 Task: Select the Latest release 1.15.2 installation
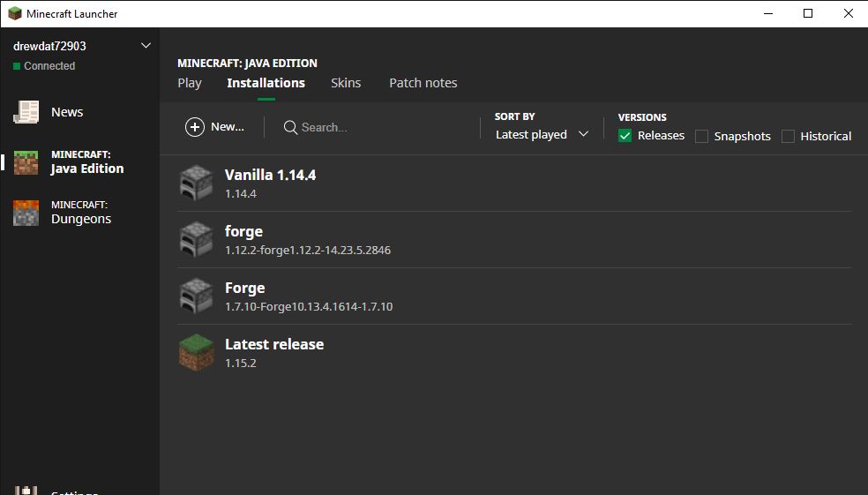click(274, 352)
